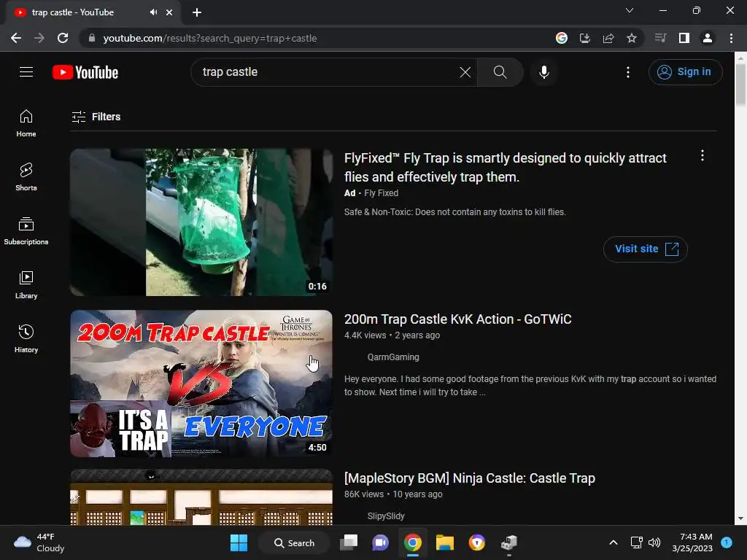Click the YouTube logo

[x=85, y=72]
